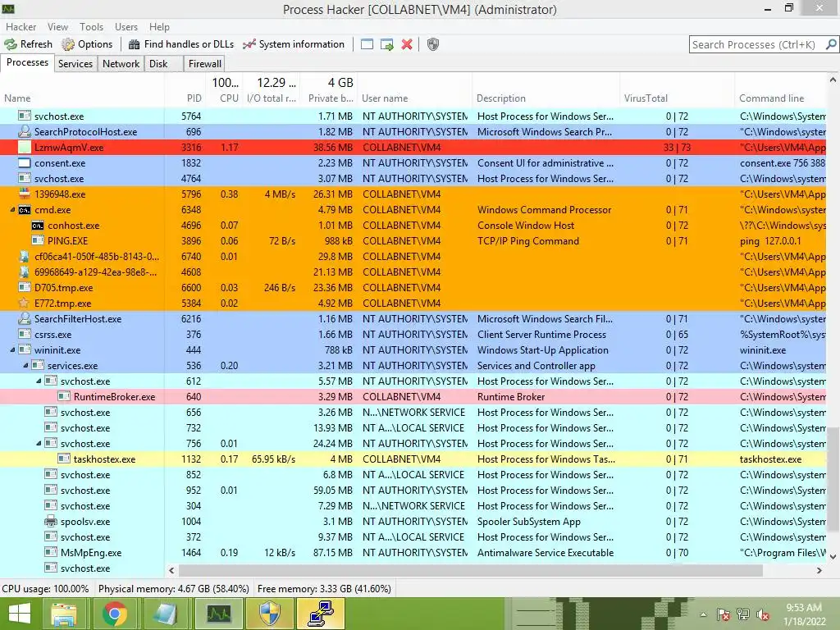
Task: Click the horizontal scrollbar right arrow
Action: click(x=819, y=571)
